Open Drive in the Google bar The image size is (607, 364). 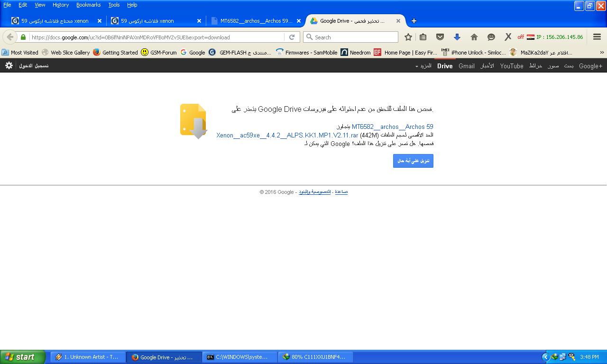[x=445, y=66]
